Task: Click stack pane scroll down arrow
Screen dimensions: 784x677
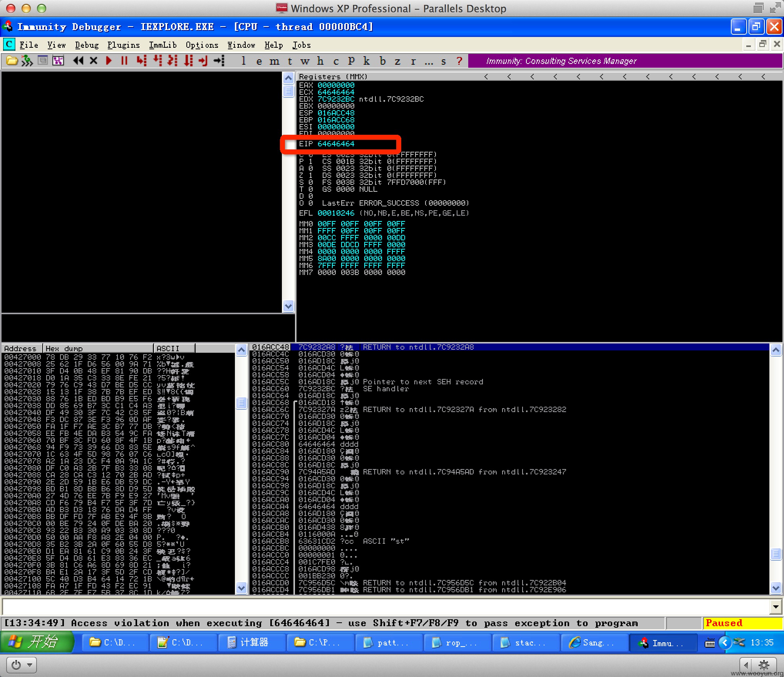Action: (776, 588)
